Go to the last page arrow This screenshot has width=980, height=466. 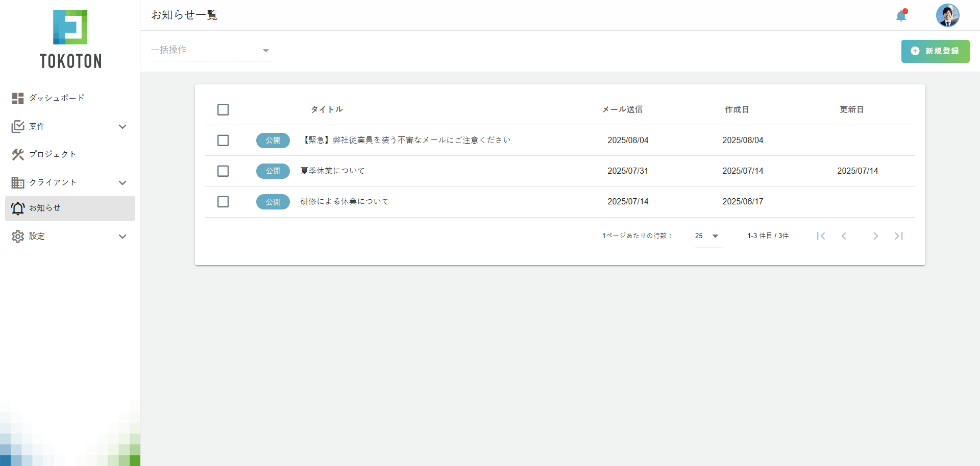tap(899, 236)
